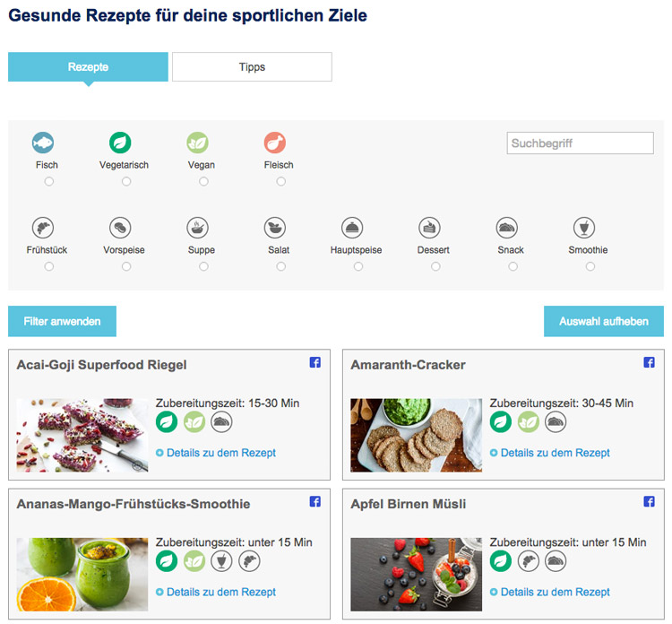Click the red Fleisch drumstick icon

click(x=275, y=143)
